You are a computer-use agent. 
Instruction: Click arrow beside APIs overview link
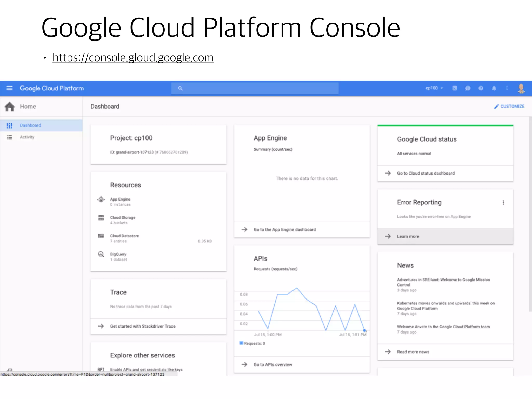[244, 364]
